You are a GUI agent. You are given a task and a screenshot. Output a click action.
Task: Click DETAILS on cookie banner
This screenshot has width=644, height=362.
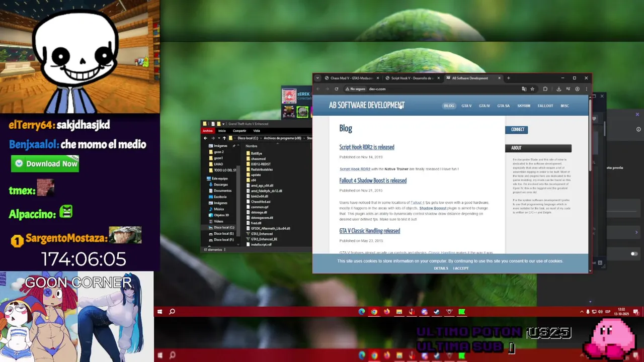441,268
